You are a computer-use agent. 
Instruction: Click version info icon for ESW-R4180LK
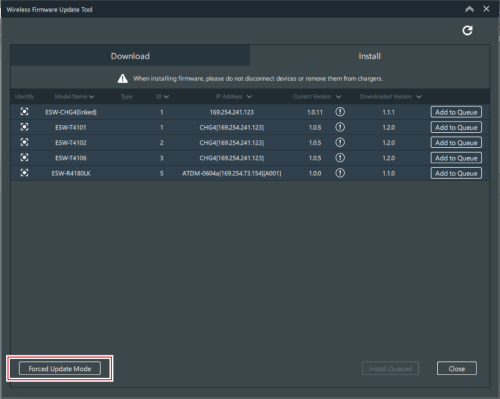click(x=340, y=173)
